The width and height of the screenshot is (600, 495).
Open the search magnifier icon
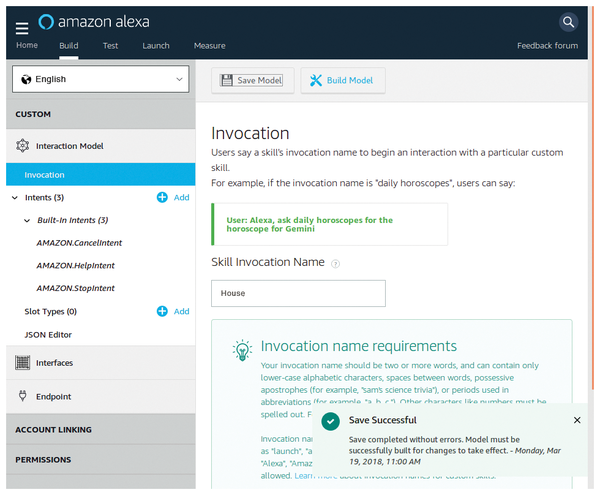(568, 22)
